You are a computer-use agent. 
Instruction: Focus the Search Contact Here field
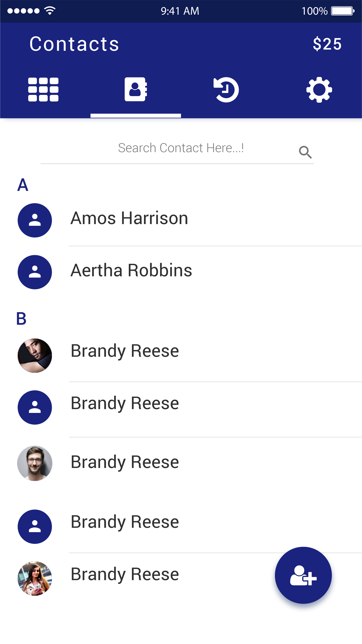tap(177, 149)
